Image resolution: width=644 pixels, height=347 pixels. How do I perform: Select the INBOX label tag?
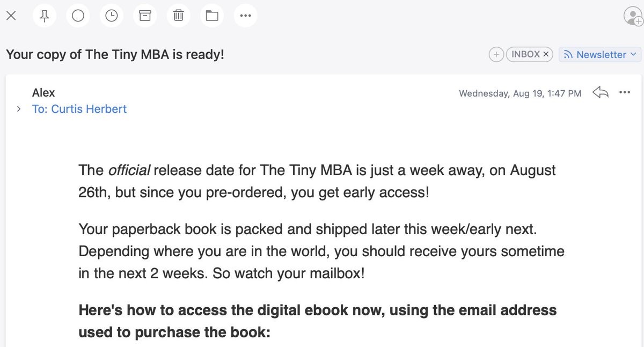[525, 54]
